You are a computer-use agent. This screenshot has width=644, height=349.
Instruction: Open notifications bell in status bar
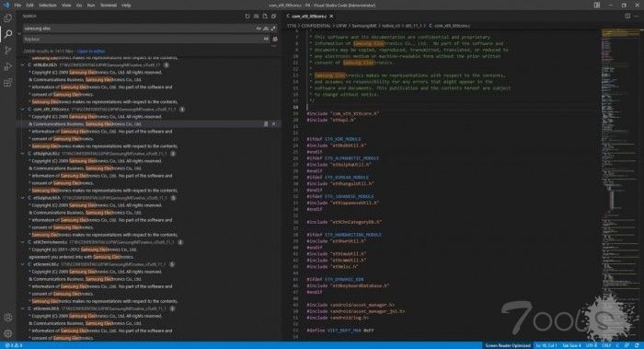637,345
